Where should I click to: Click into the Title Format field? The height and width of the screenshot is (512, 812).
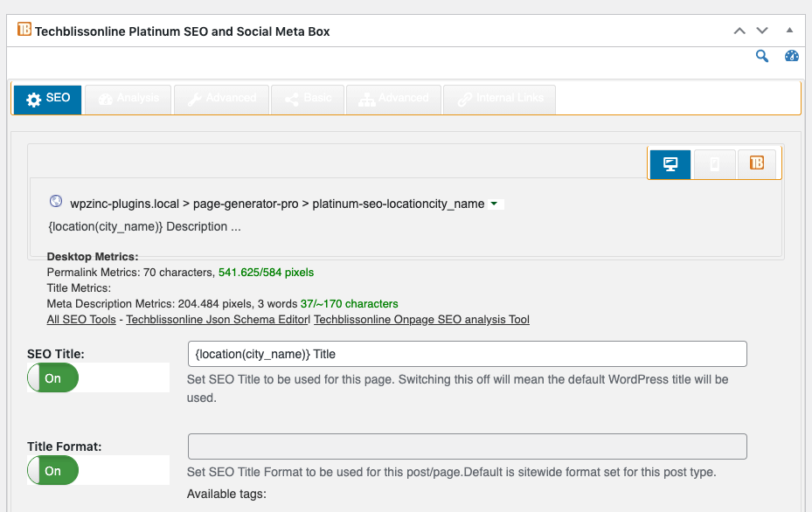[x=467, y=446]
